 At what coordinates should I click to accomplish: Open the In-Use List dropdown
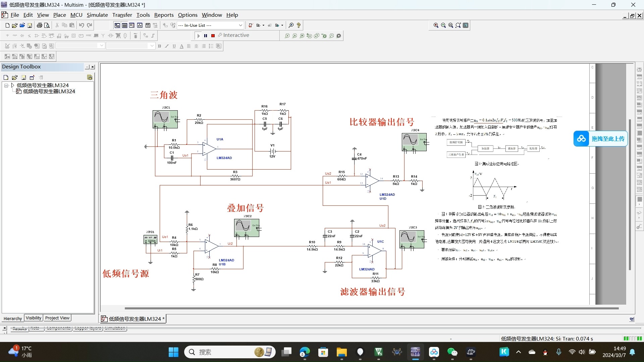pos(240,25)
